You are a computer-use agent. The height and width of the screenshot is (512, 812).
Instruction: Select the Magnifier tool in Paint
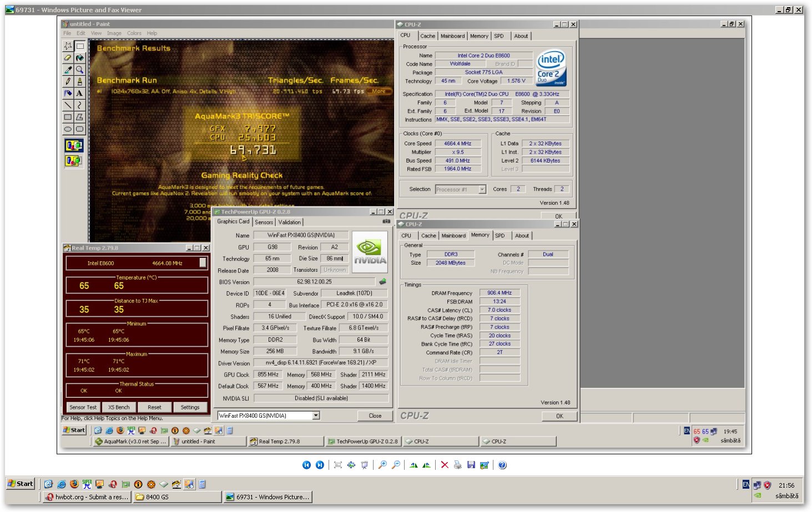tap(80, 70)
